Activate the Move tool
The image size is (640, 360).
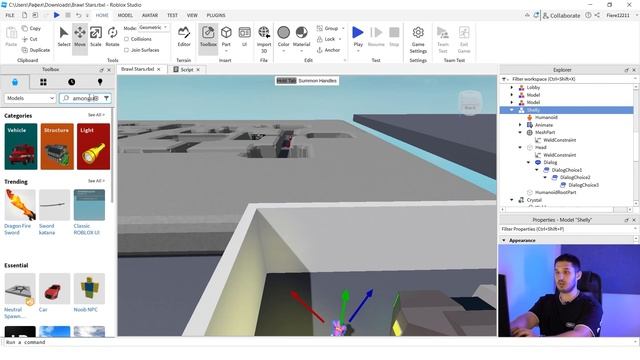click(80, 36)
